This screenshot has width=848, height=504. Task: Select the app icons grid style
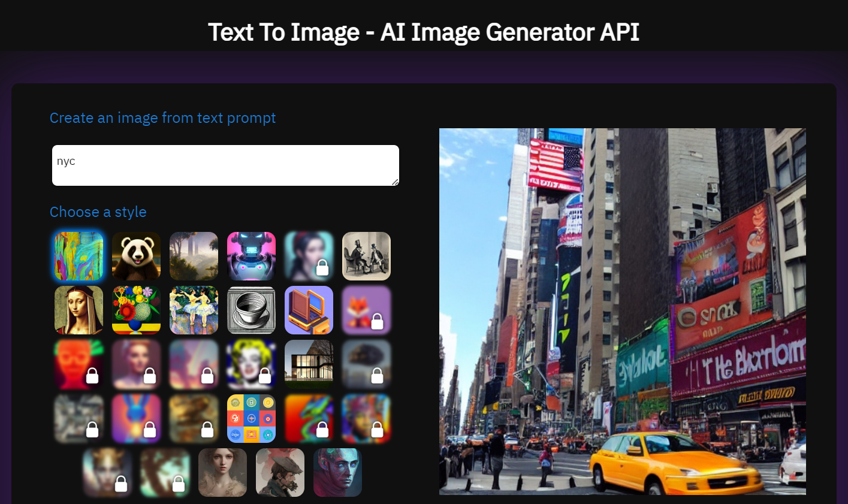click(x=251, y=418)
